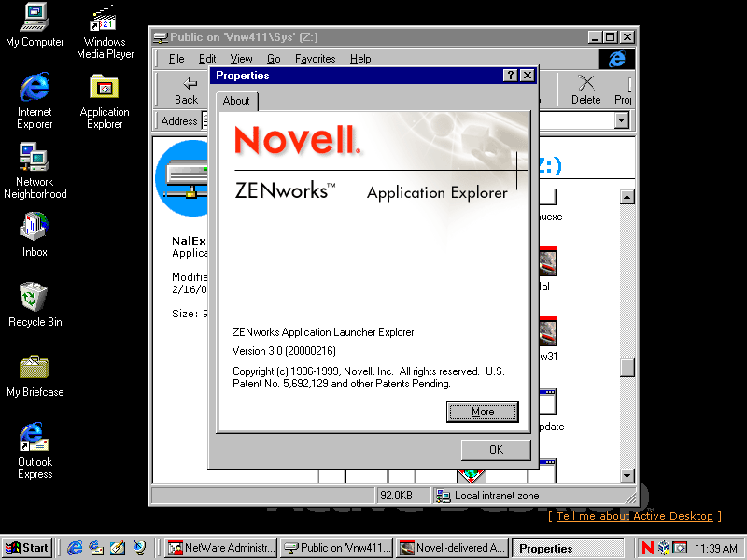Select the Recycle Bin desktop icon

35,304
